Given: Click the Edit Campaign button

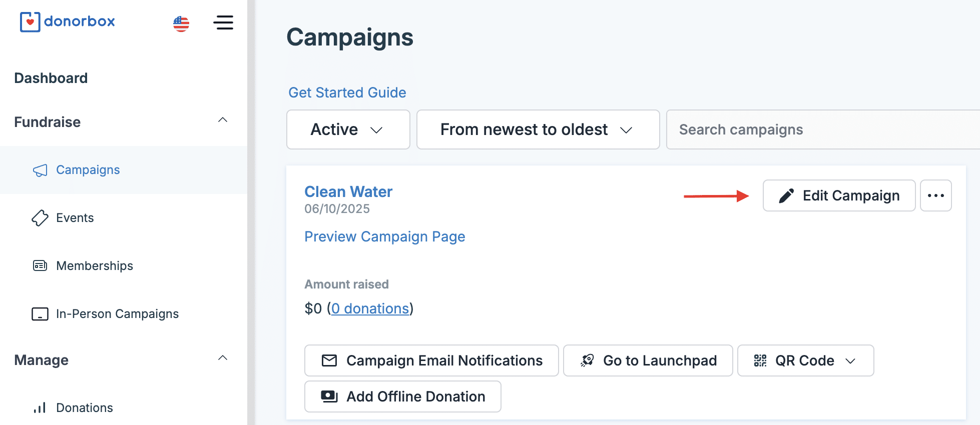Looking at the screenshot, I should click(x=839, y=195).
